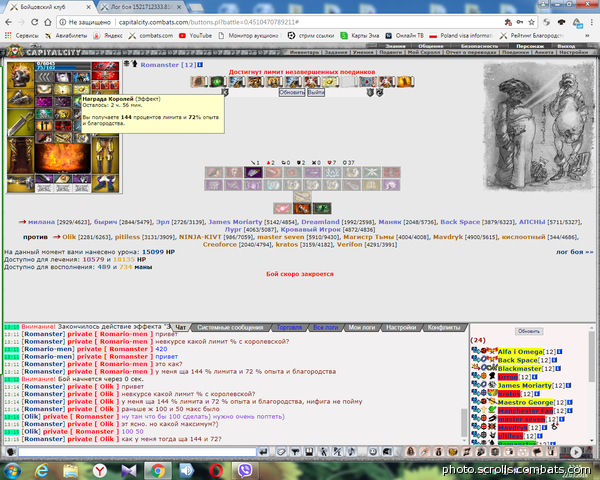This screenshot has width=600, height=480.
Task: Open Инвентарь submenu item
Action: point(304,52)
